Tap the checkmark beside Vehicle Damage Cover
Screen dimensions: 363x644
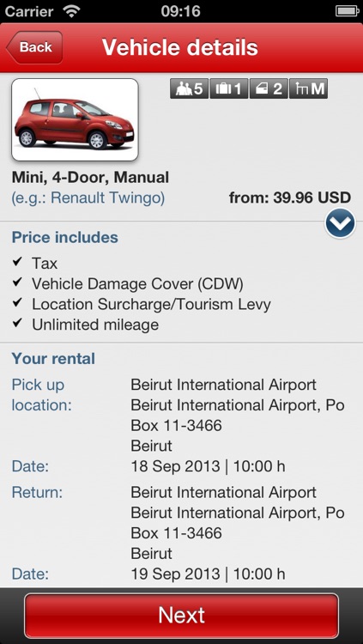(17, 283)
